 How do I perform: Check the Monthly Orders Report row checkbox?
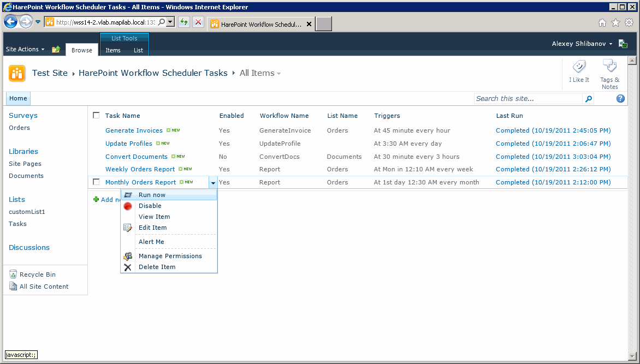(96, 182)
